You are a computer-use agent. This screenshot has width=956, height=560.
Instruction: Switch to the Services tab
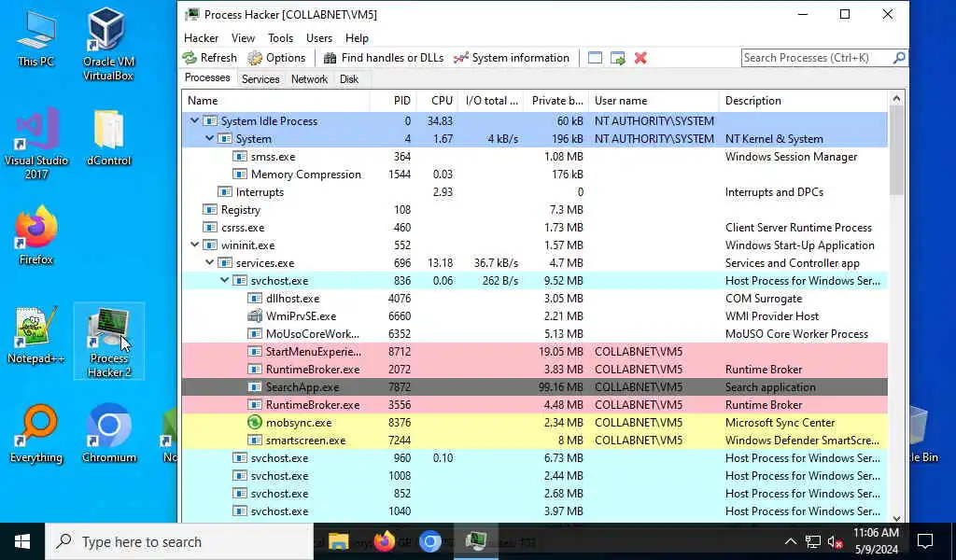(x=260, y=79)
